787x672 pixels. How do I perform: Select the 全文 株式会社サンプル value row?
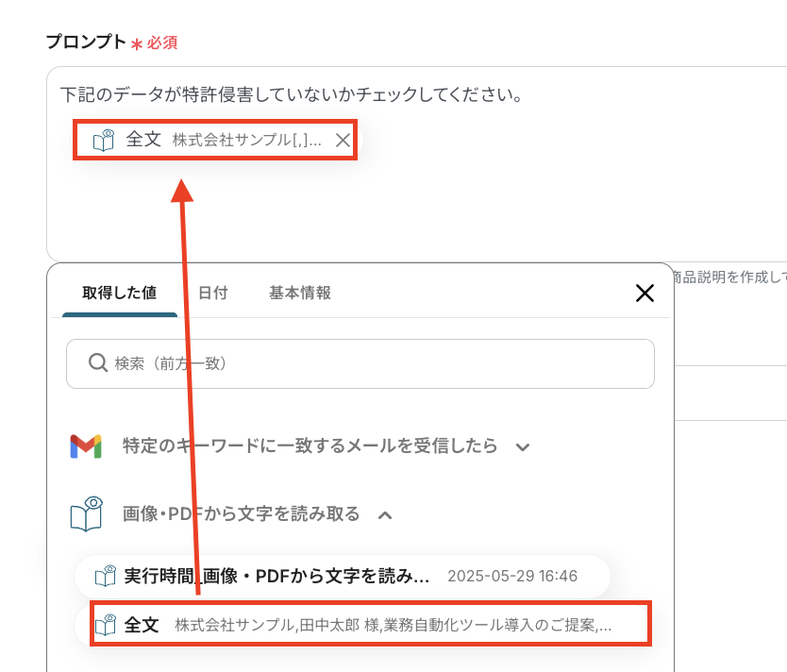tap(371, 625)
